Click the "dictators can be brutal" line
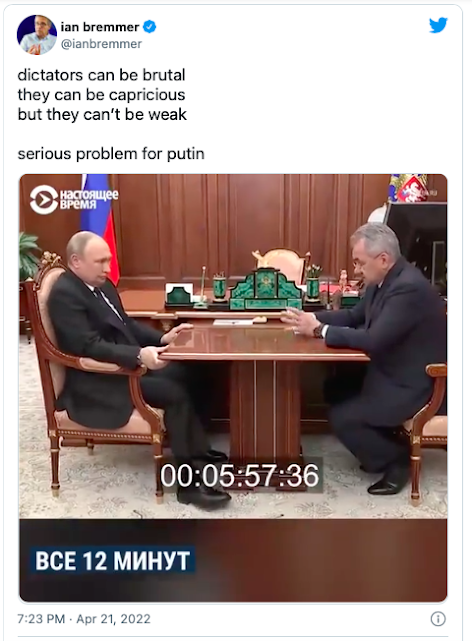472x641 pixels. (x=101, y=75)
